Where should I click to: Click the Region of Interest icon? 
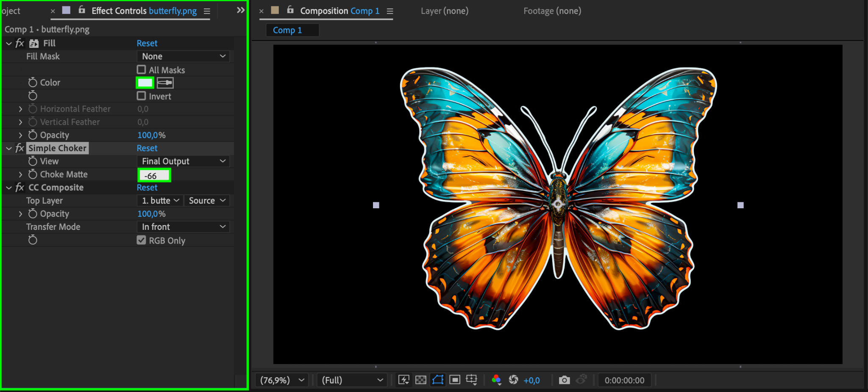coord(455,380)
